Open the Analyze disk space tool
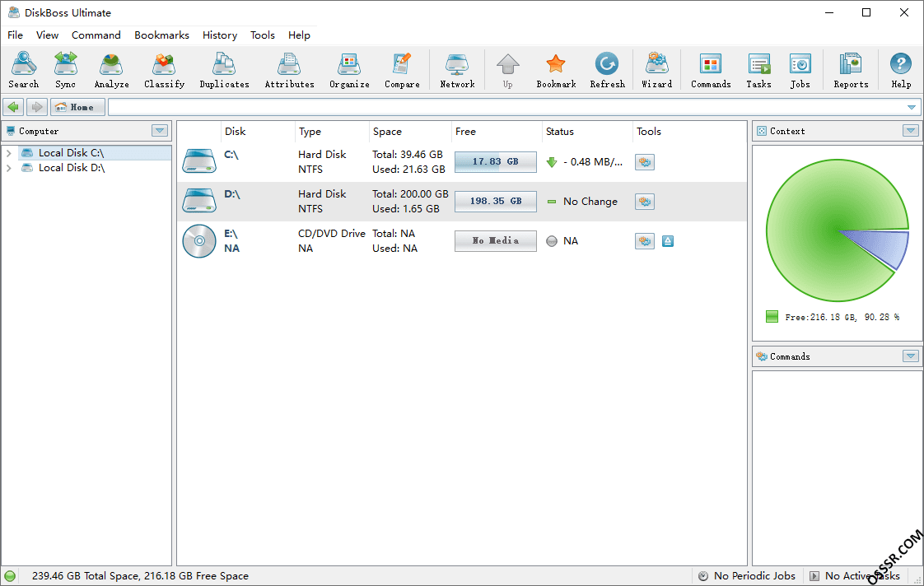924x586 pixels. click(x=111, y=69)
